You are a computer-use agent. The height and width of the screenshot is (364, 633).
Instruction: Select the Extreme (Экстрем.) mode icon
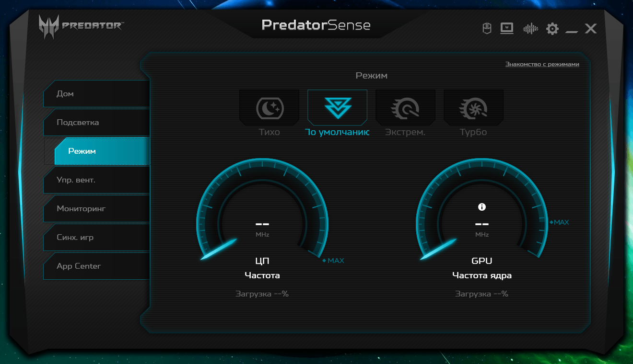(405, 108)
